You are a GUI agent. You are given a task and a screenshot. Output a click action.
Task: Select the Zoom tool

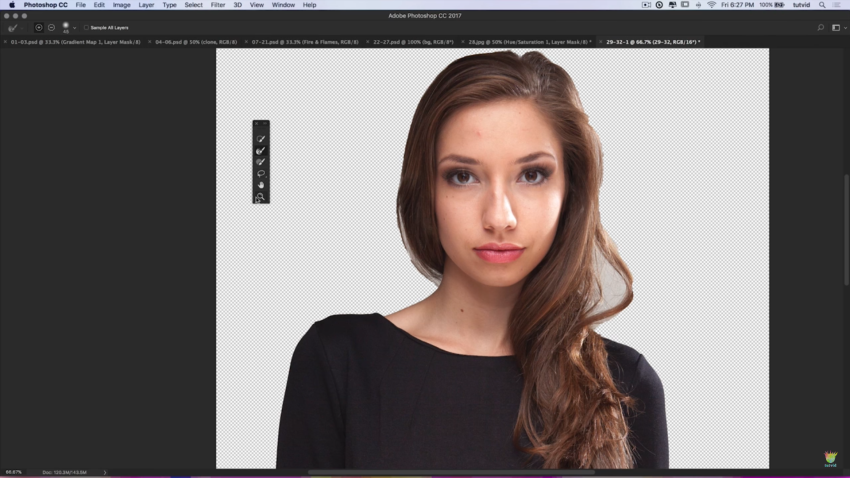click(x=261, y=197)
